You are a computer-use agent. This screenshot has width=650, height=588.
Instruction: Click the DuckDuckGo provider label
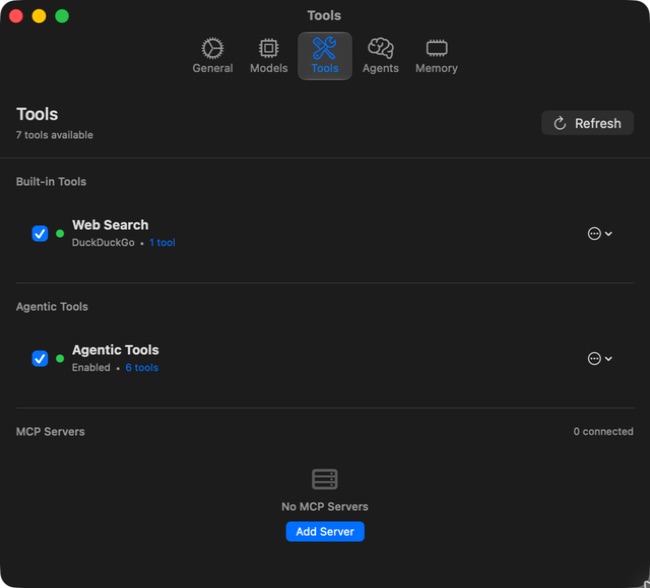[x=103, y=243]
